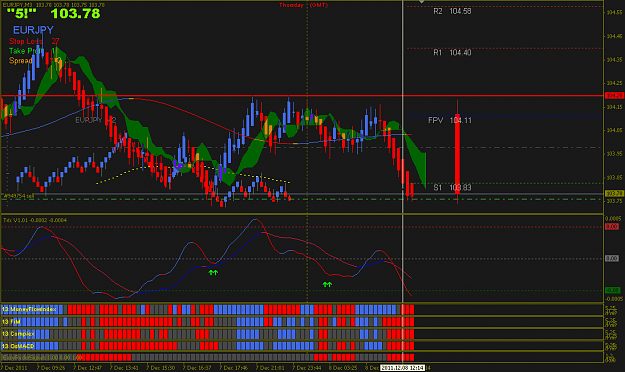Click the tall red candle beside FPV label
This screenshot has width=625, height=372.
[x=457, y=154]
